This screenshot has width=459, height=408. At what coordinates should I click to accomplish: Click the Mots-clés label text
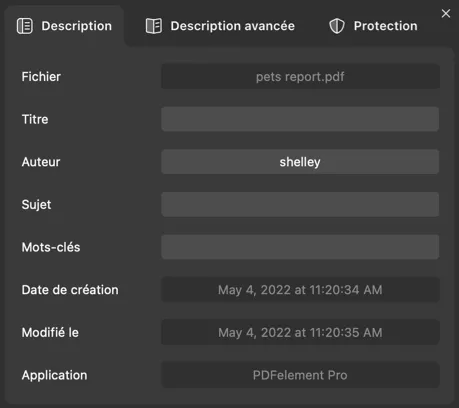[51, 247]
